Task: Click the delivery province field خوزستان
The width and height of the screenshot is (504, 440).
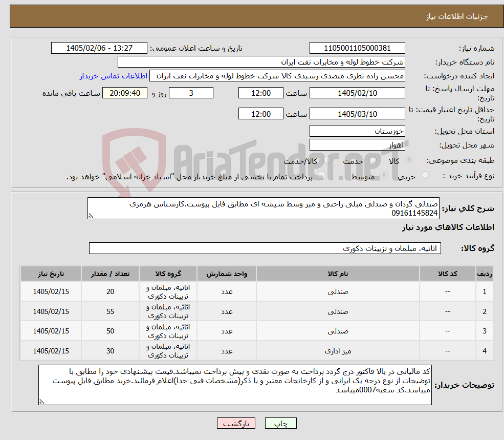Action: [x=357, y=131]
